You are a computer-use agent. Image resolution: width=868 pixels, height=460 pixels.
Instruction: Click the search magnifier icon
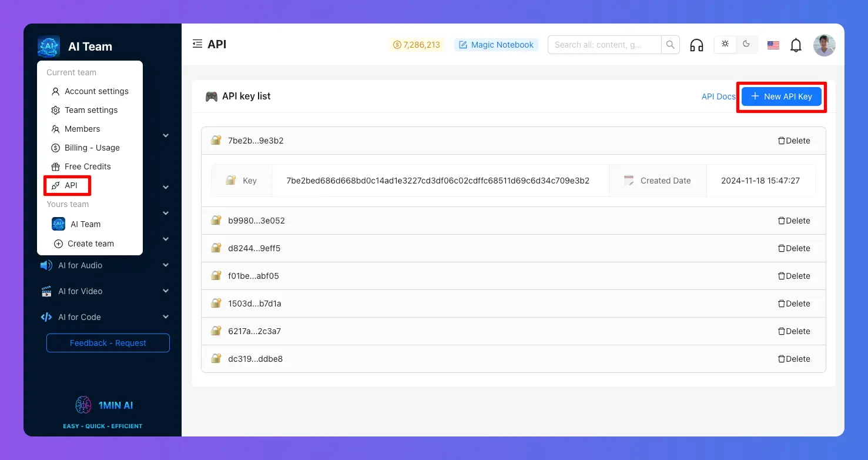(x=670, y=45)
